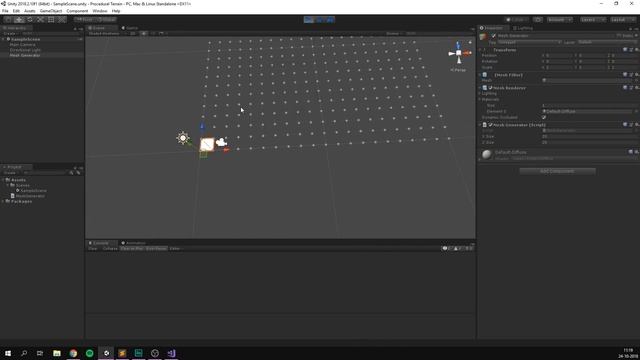Select Main Camera in the Hierarchy
640x360 pixels.
(x=23, y=44)
